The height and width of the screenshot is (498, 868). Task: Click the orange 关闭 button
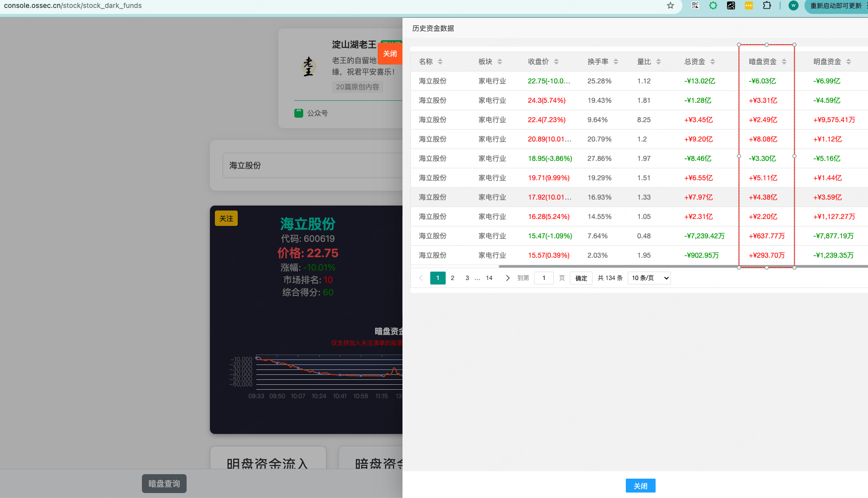click(x=390, y=54)
